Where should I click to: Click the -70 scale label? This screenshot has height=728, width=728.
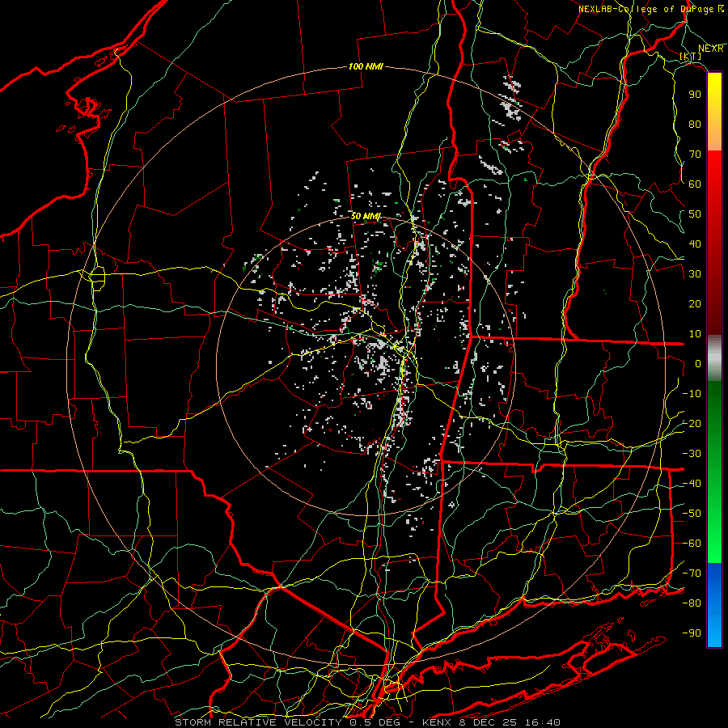point(692,574)
